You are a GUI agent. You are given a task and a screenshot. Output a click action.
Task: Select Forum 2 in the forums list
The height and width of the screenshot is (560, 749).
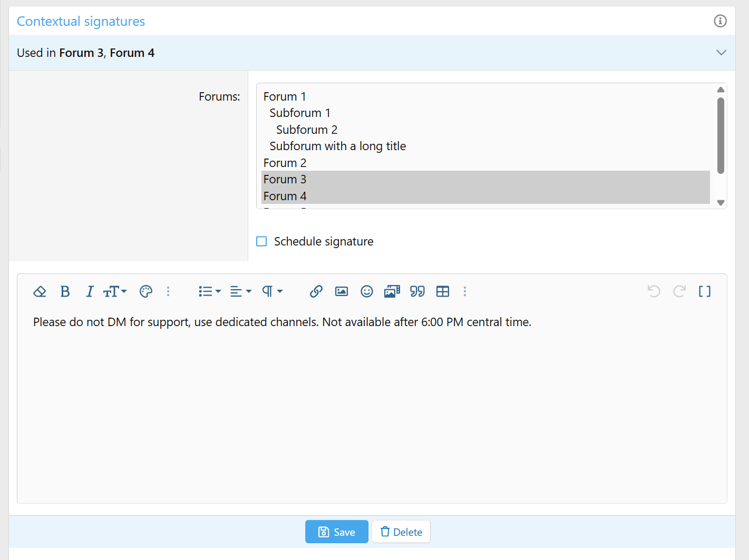coord(285,163)
